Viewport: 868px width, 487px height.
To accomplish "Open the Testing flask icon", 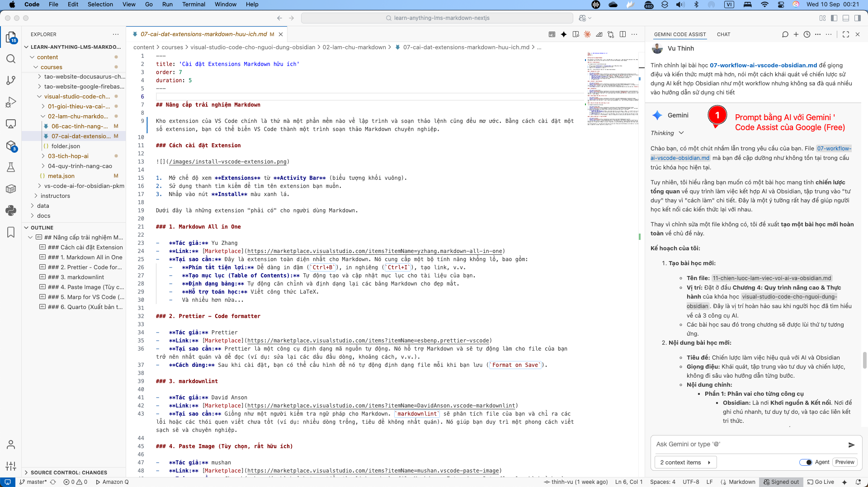I will pyautogui.click(x=11, y=167).
